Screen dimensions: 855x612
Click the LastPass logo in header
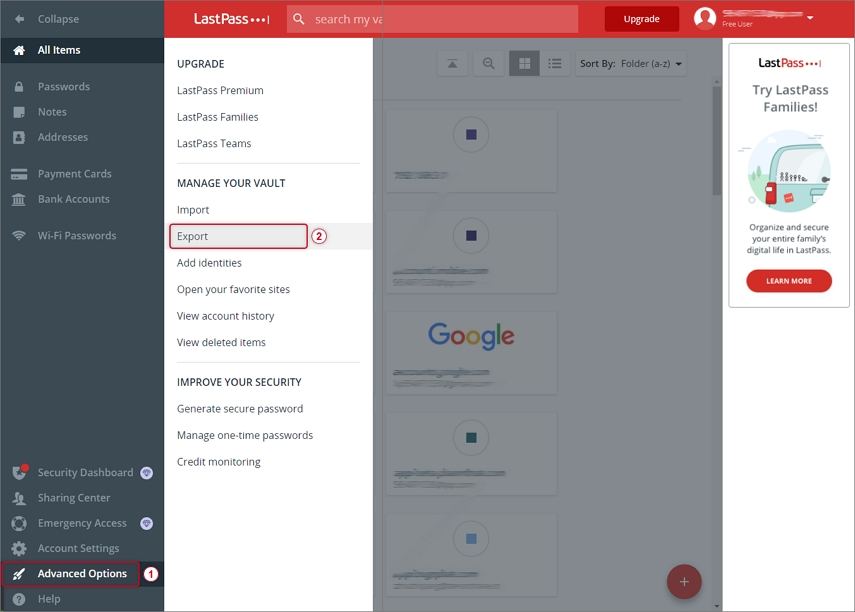point(231,19)
